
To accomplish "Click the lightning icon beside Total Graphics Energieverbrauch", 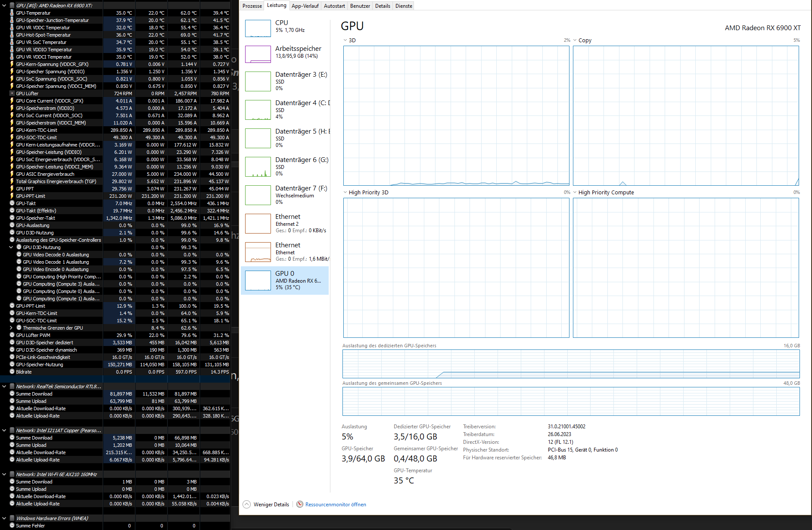I will tap(12, 181).
